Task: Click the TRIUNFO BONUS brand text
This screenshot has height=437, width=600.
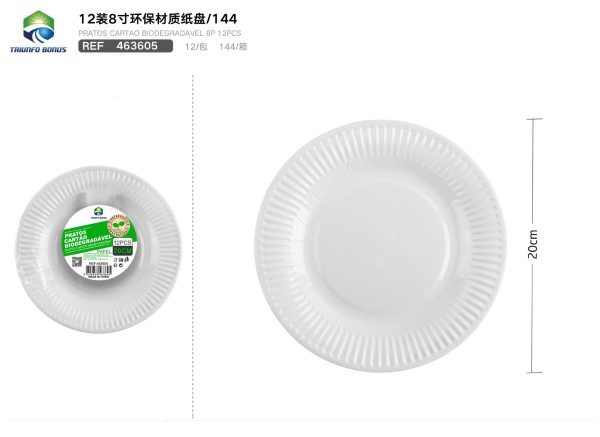Action: [x=38, y=49]
